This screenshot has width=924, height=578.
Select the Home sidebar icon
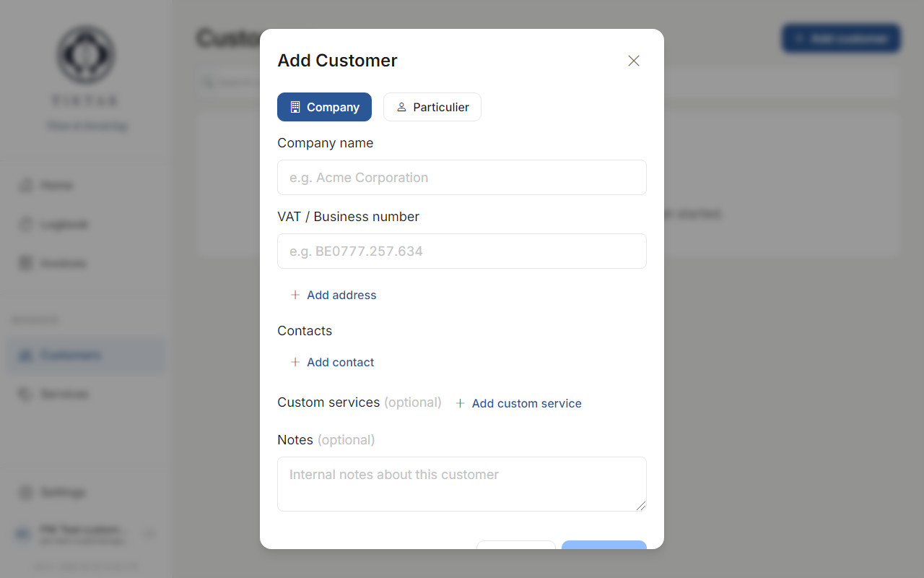pos(25,185)
